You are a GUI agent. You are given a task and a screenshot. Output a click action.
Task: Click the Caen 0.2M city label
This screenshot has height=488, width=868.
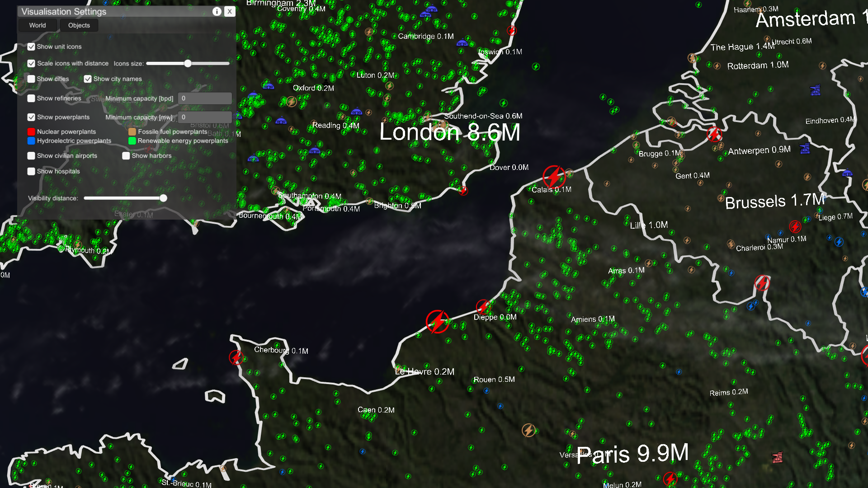click(x=376, y=410)
